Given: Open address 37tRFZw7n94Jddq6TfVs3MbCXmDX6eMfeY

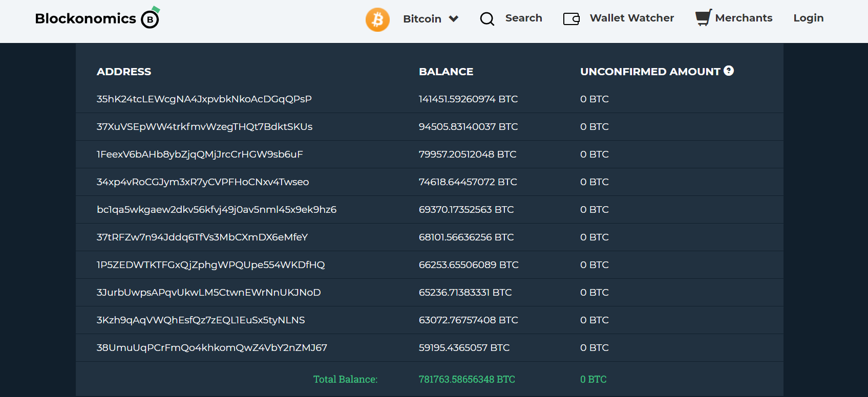Looking at the screenshot, I should (202, 237).
